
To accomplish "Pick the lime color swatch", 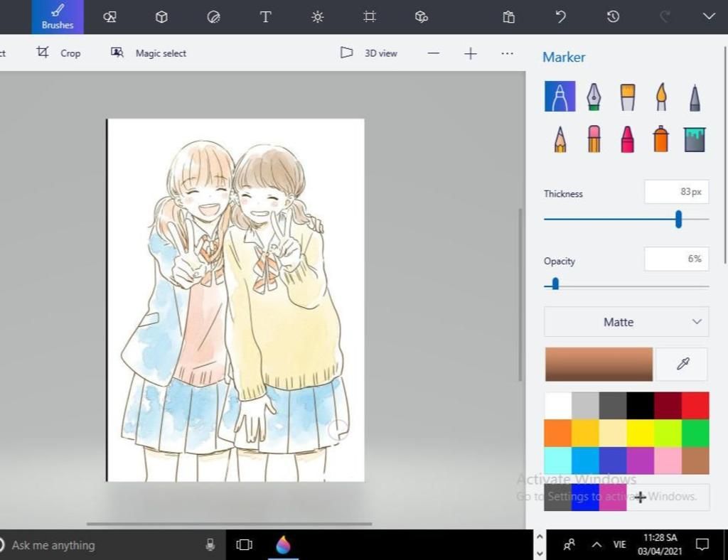I will click(x=668, y=433).
